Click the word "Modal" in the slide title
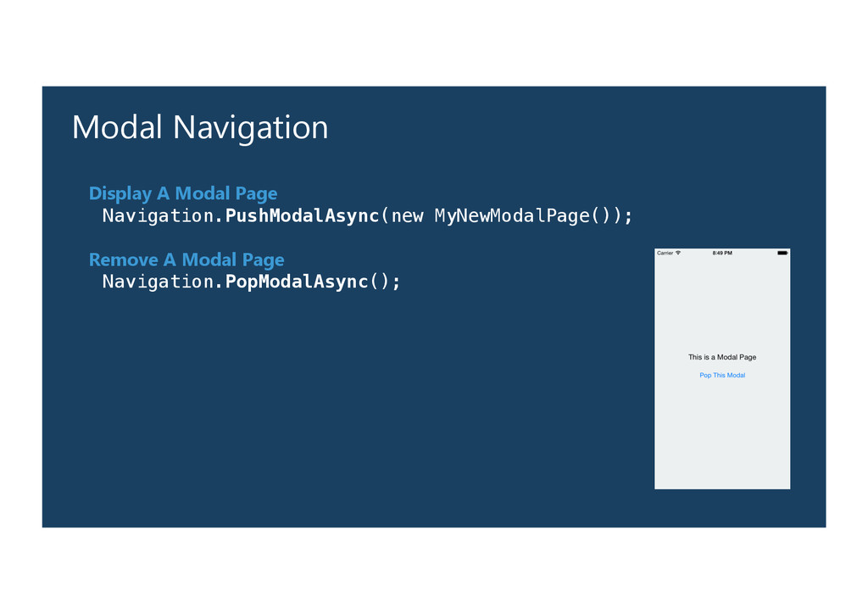Viewport: 868px width, 614px height. 117,127
